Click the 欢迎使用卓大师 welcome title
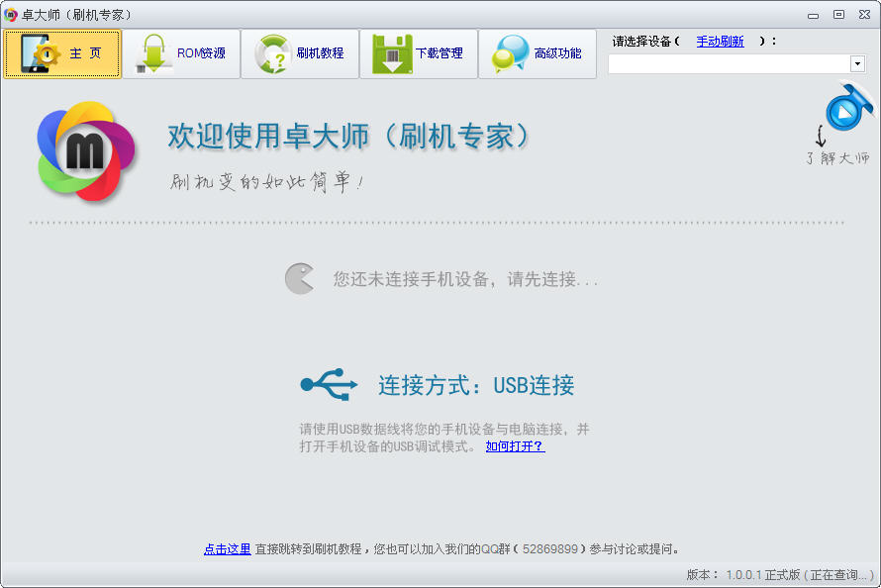Viewport: 881px width, 588px height. pos(348,137)
